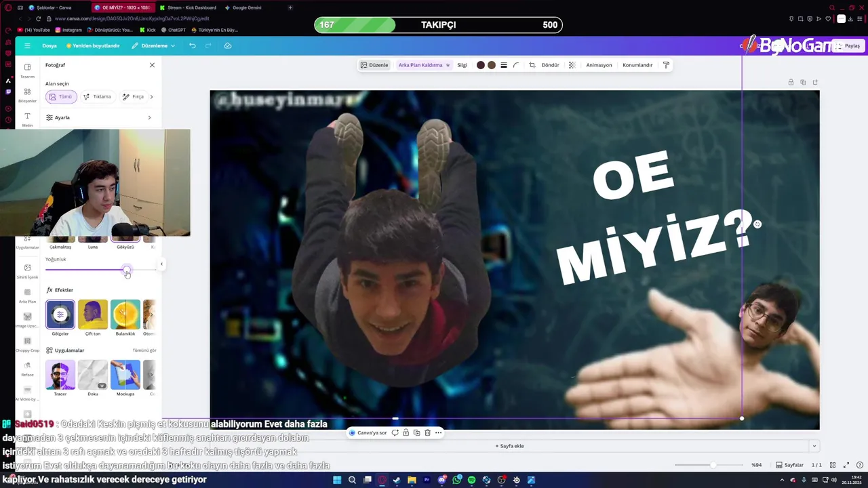Screen dimensions: 868x488
Task: Open the Sihirli İçerik sidebar tool
Action: [27, 271]
